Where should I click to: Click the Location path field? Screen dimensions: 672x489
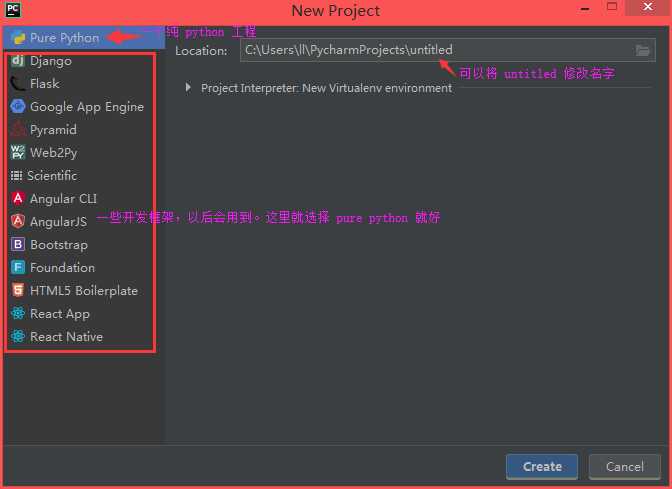point(447,50)
